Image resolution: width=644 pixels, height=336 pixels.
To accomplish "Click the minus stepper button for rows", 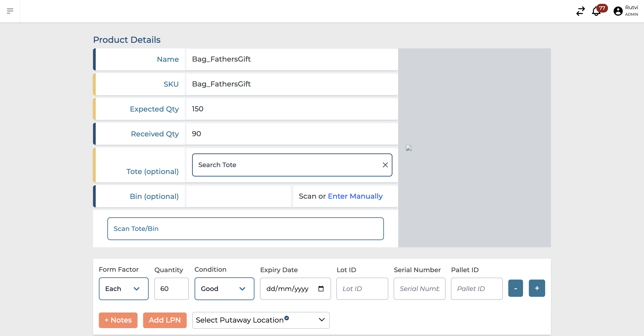I will [x=515, y=288].
